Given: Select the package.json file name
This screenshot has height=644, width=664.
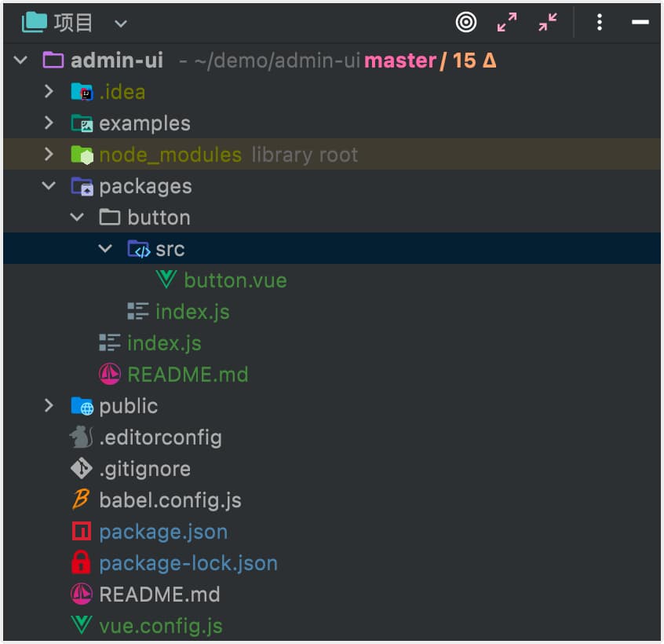Looking at the screenshot, I should 163,532.
